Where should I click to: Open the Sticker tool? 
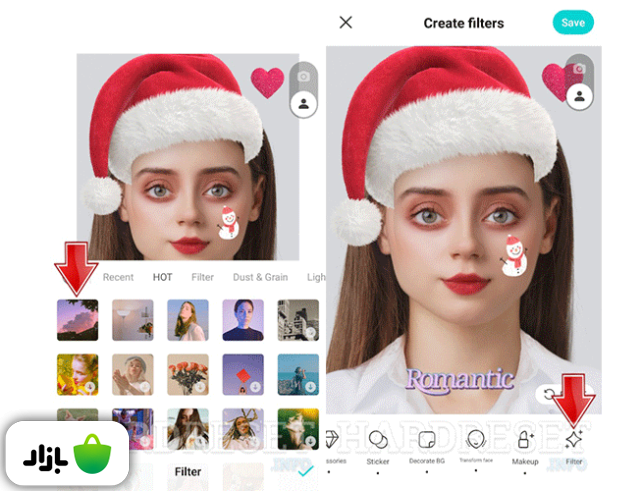tap(378, 440)
